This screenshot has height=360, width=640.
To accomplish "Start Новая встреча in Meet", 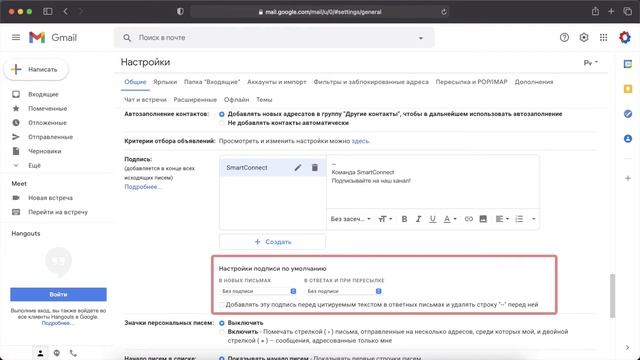I will click(50, 198).
